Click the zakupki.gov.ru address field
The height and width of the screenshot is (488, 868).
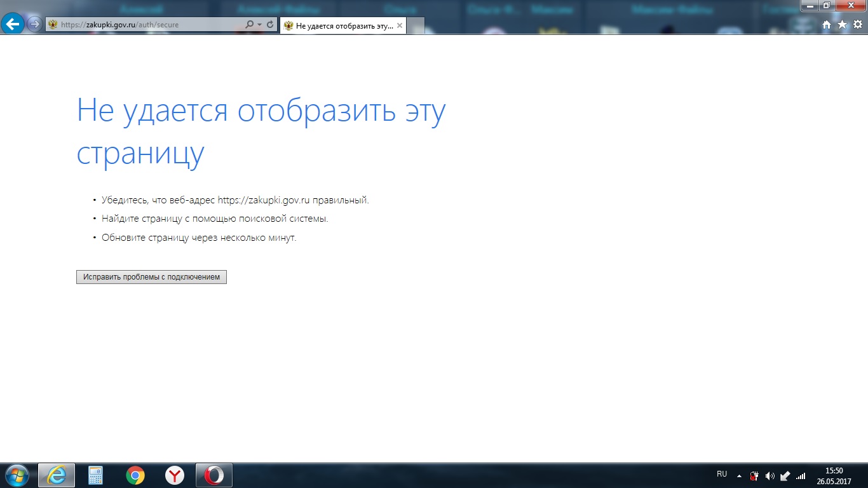146,25
